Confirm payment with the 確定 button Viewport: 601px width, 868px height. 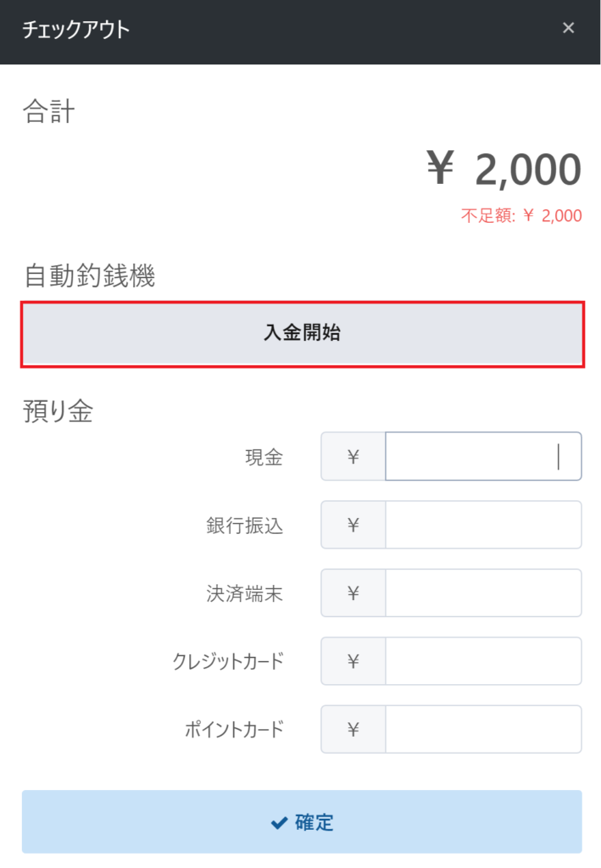coord(302,821)
